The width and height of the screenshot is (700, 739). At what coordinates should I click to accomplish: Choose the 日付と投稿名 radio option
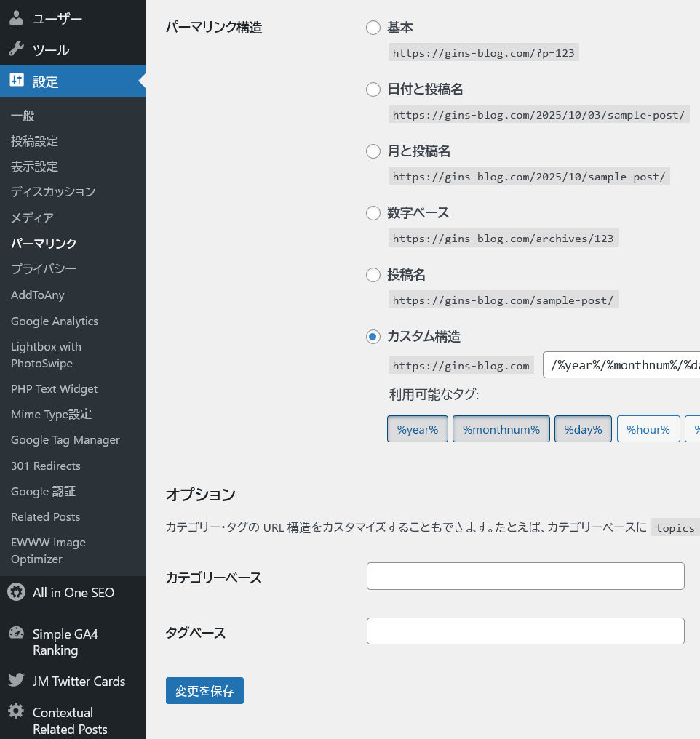coord(373,89)
